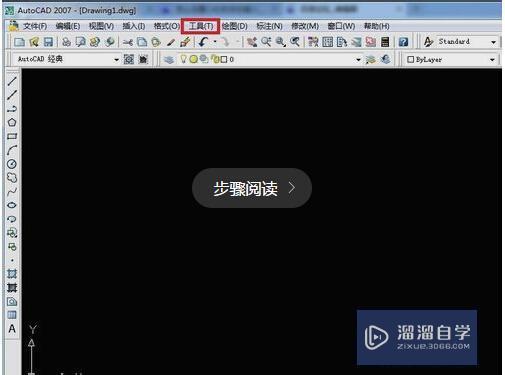The height and width of the screenshot is (375, 505).
Task: Expand the ByLayer color control dropdown
Action: click(492, 60)
